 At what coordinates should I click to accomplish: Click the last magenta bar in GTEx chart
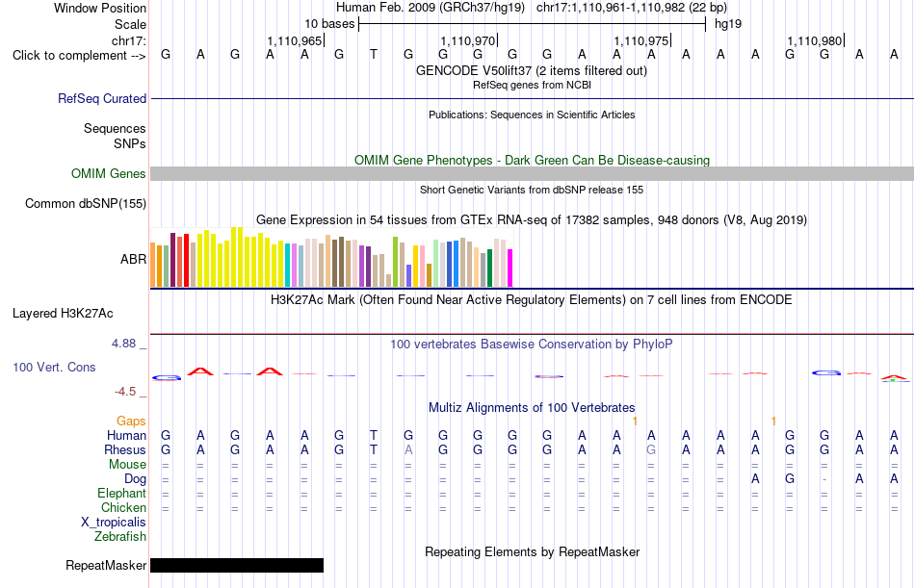click(510, 268)
